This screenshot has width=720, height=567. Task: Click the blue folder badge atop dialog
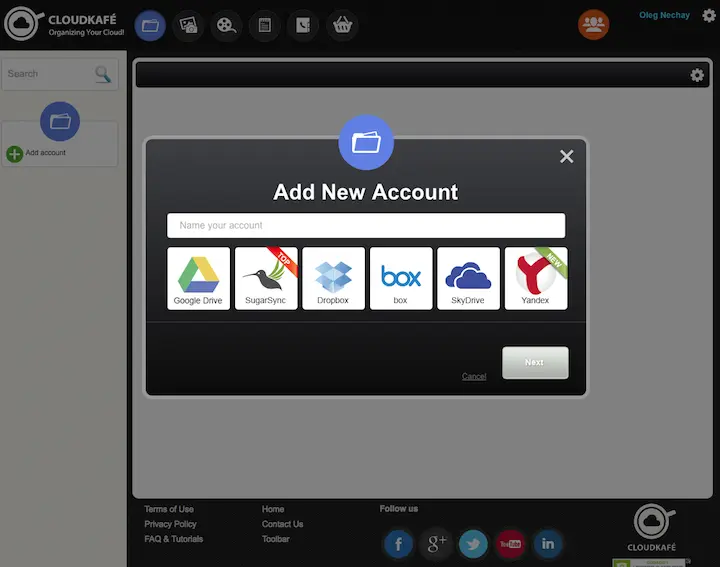click(x=366, y=142)
